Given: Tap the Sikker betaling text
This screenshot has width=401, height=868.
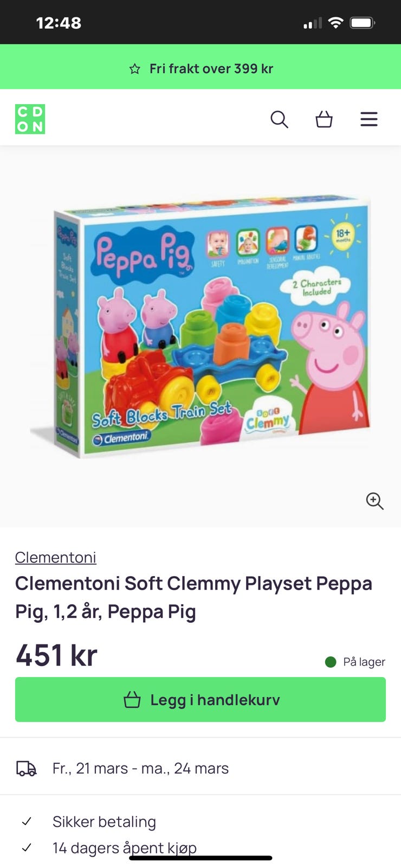Looking at the screenshot, I should pos(104,822).
